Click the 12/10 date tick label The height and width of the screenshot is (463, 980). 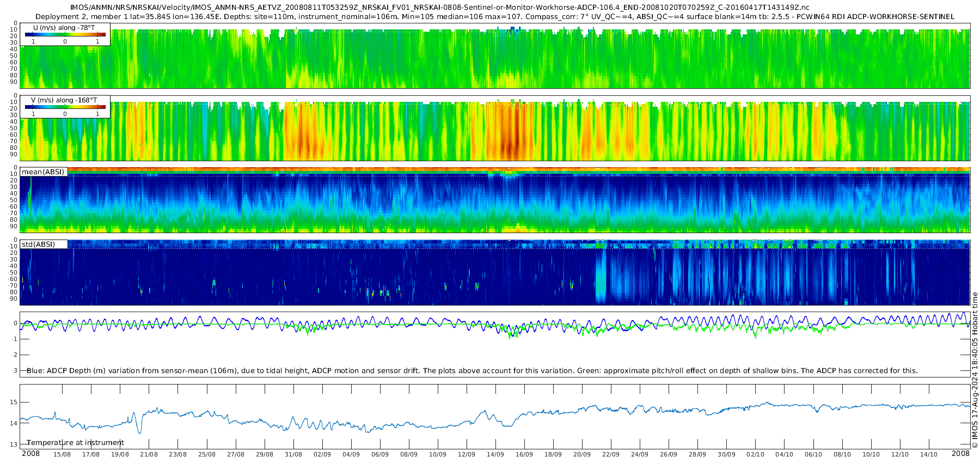point(899,454)
